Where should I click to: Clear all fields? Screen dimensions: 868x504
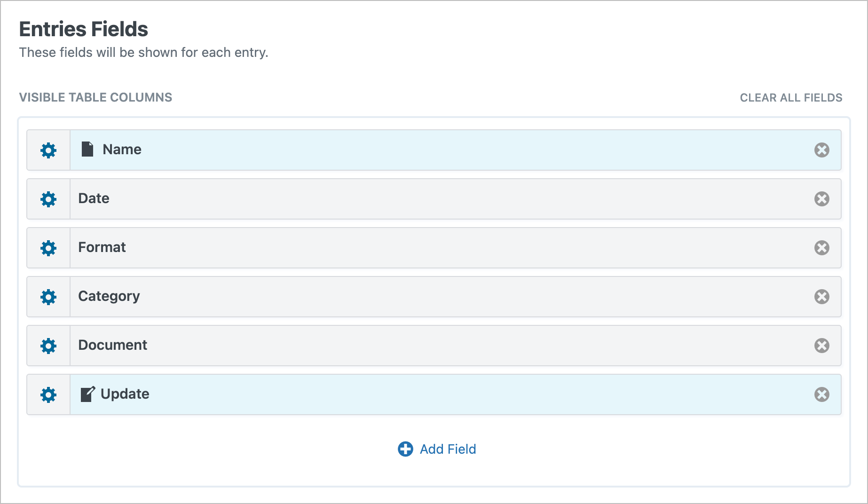(791, 98)
